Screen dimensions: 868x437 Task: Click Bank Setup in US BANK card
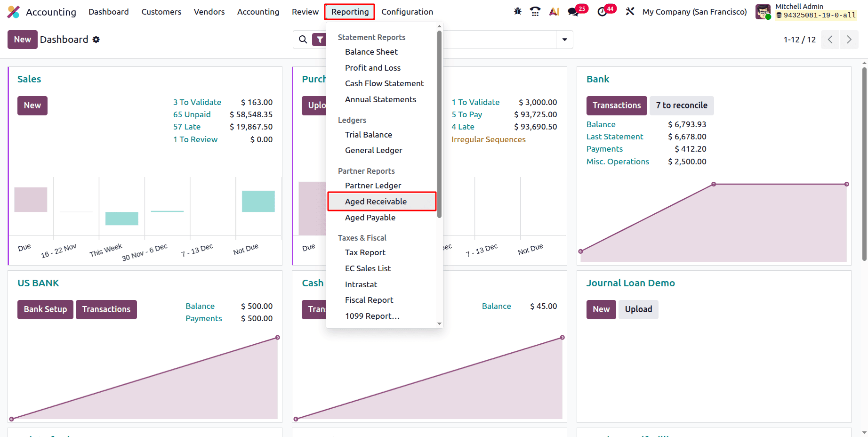(x=45, y=309)
